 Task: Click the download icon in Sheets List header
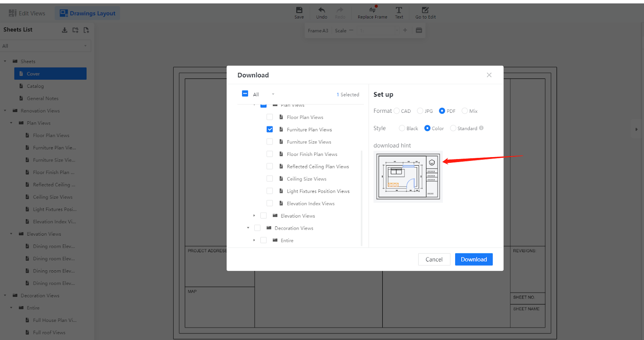point(64,30)
